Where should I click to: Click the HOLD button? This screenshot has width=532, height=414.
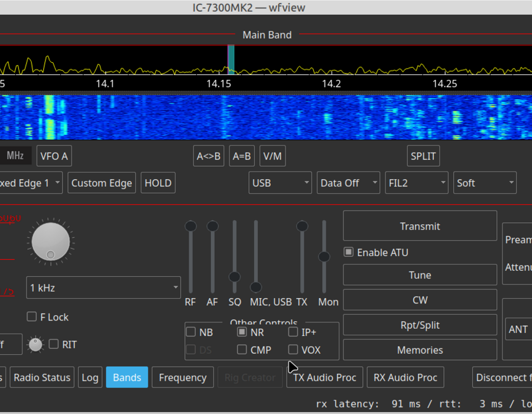click(x=158, y=183)
